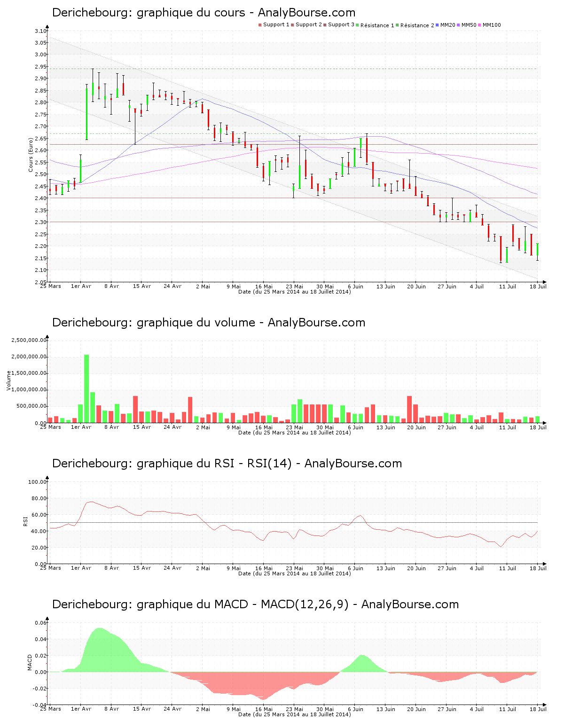Click the 2,500,000.00 volume axis value
The image size is (564, 728).
(29, 340)
